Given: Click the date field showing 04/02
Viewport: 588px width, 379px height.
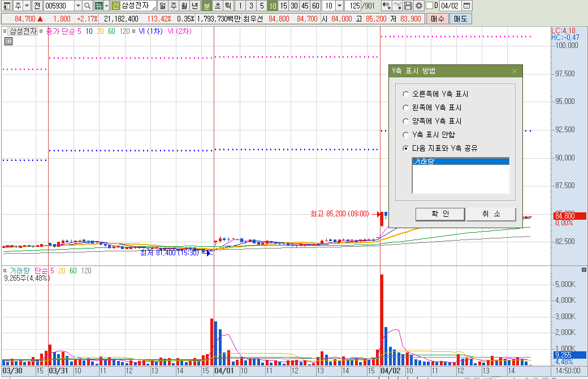Looking at the screenshot, I should point(449,6).
